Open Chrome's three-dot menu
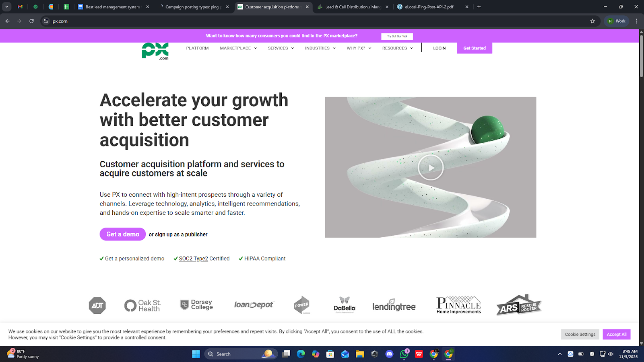 [636, 21]
